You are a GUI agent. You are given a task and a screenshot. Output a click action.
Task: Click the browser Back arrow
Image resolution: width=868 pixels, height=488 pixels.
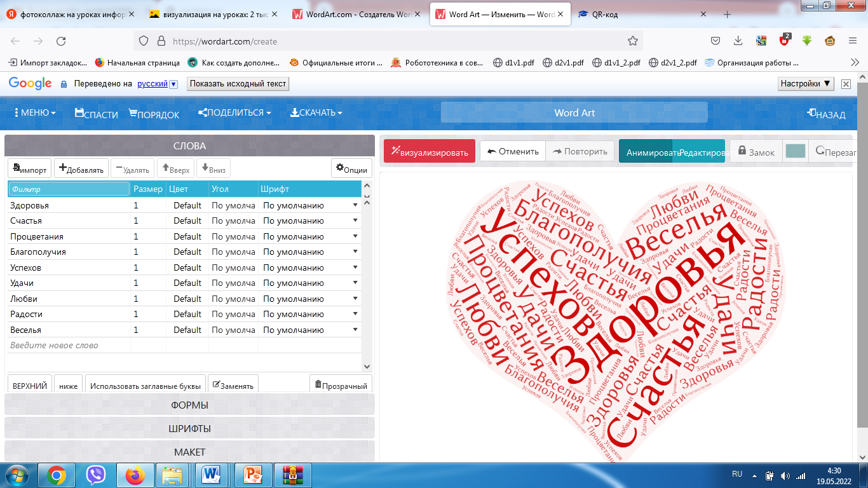coord(15,41)
